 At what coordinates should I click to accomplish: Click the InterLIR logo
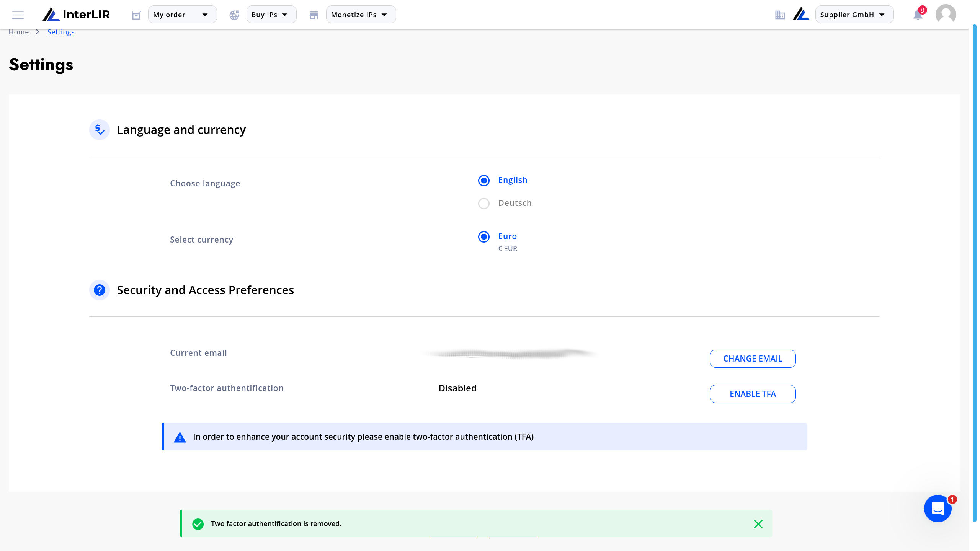76,15
